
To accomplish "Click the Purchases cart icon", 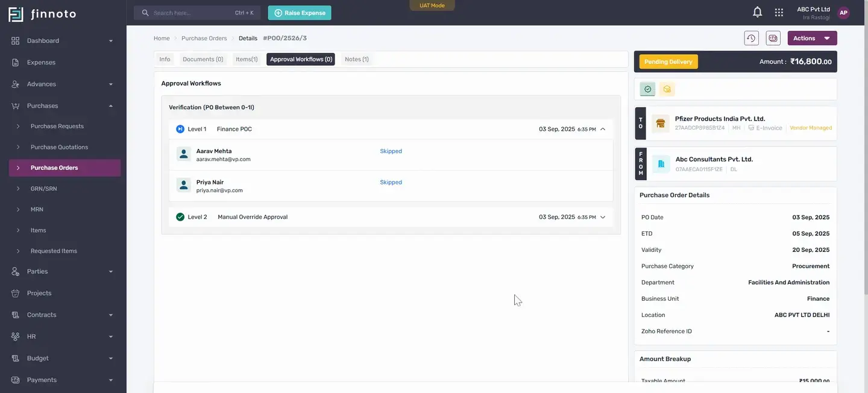I will [16, 105].
